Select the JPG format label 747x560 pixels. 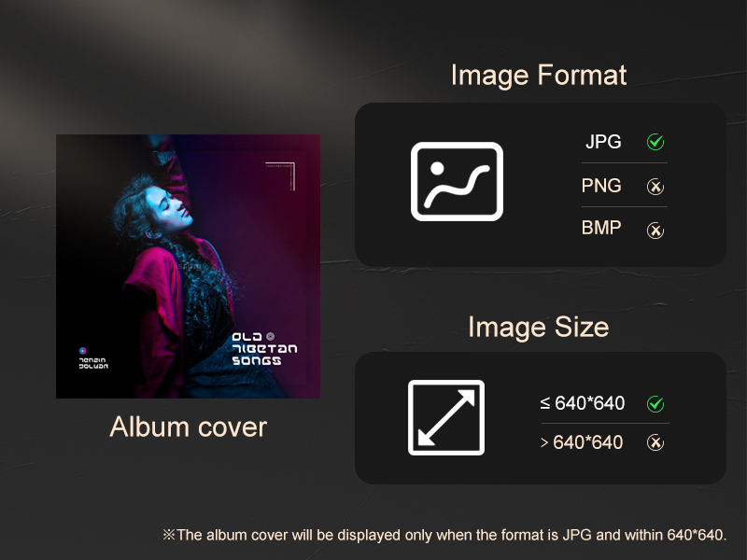tap(603, 142)
